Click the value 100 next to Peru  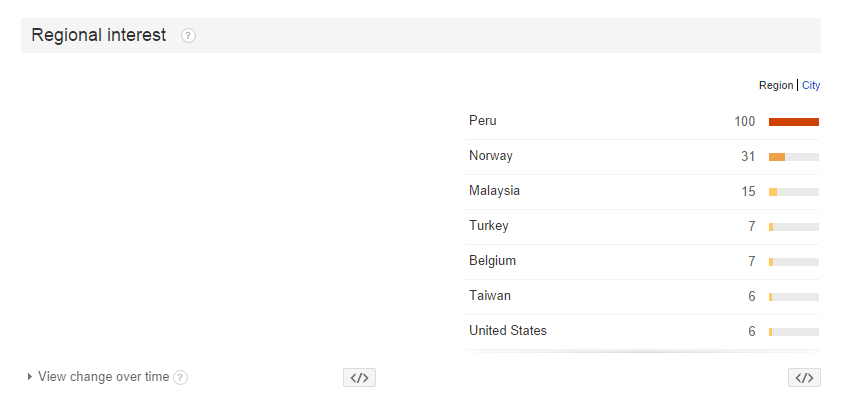click(x=744, y=121)
